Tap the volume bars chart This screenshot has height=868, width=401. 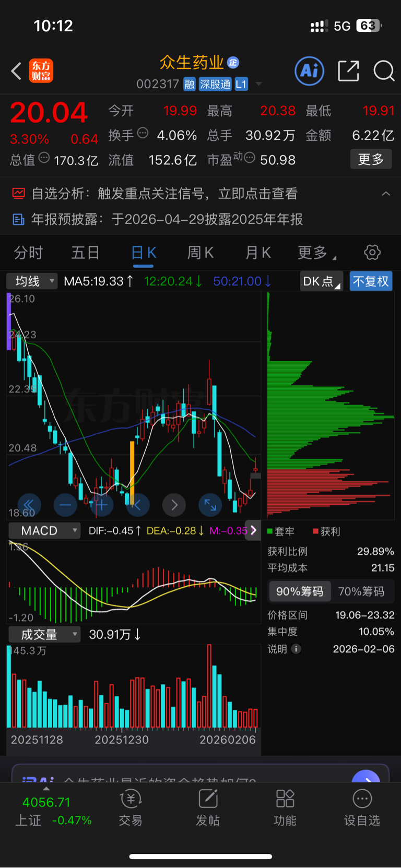pyautogui.click(x=134, y=686)
